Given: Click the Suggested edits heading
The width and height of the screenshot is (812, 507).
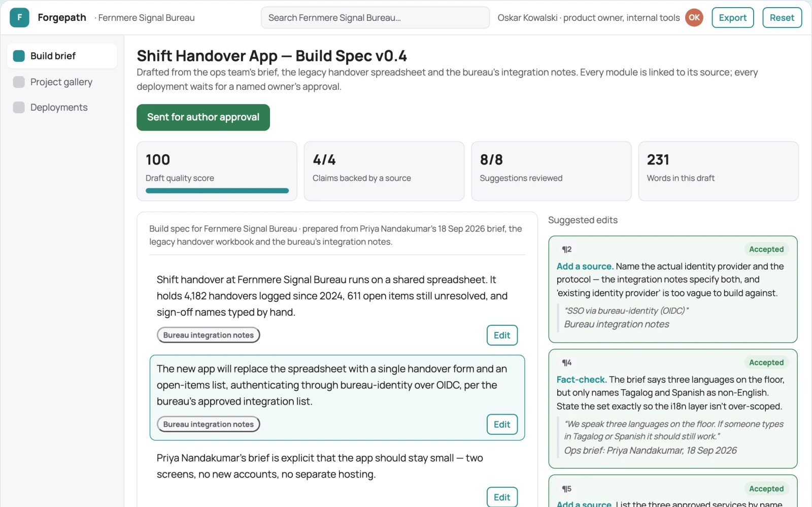Looking at the screenshot, I should pos(583,220).
